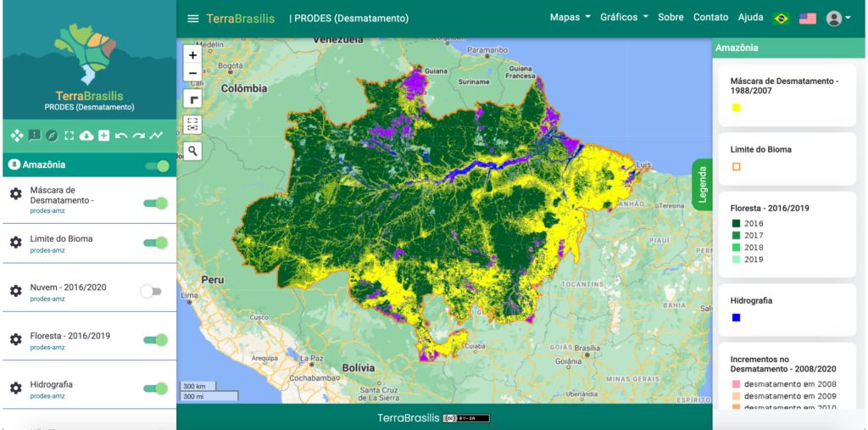Open the hamburger menu beside TerraBrasilis
Viewport: 868px width, 430px height.
click(x=192, y=19)
